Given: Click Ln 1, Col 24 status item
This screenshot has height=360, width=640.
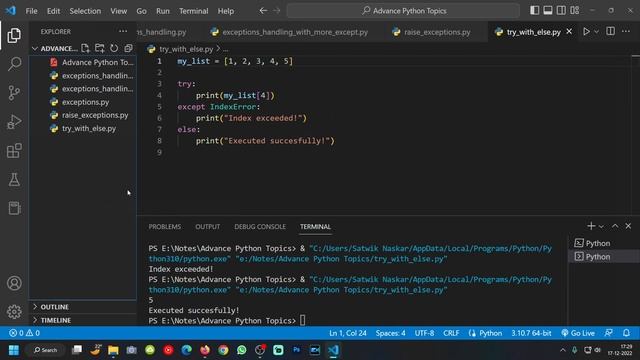Looking at the screenshot, I should pos(348,333).
